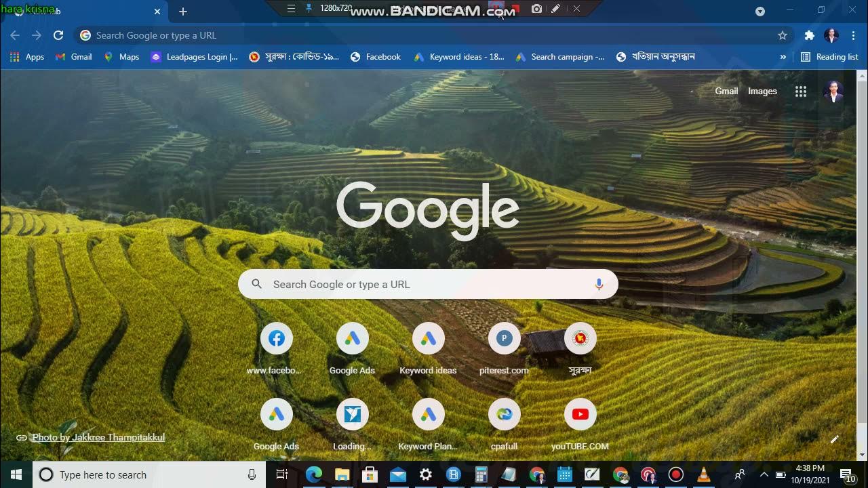Open the Gmail bookmark
The height and width of the screenshot is (488, 868).
pyautogui.click(x=74, y=57)
